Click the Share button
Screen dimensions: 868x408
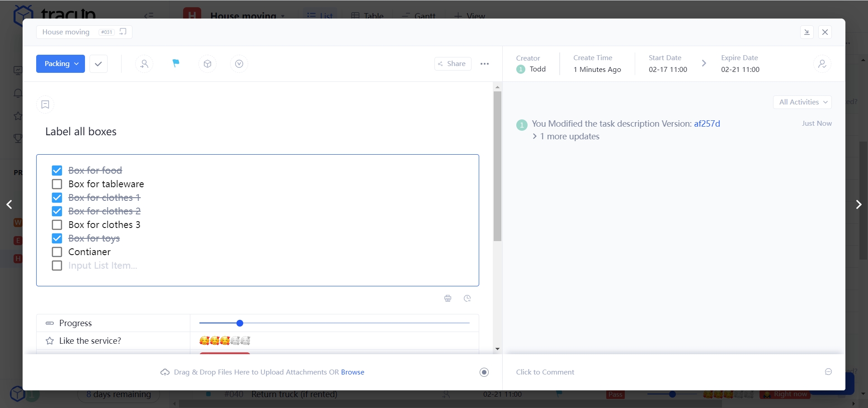pyautogui.click(x=453, y=64)
